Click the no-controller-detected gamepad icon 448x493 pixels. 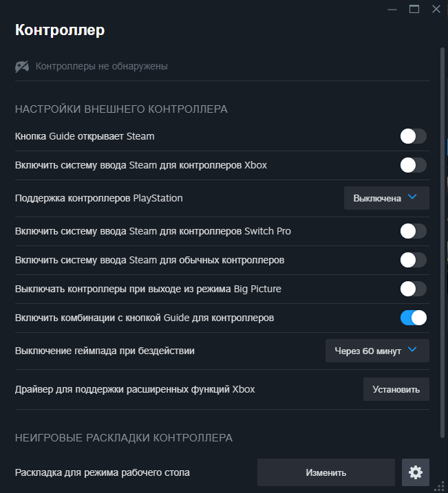coord(22,67)
